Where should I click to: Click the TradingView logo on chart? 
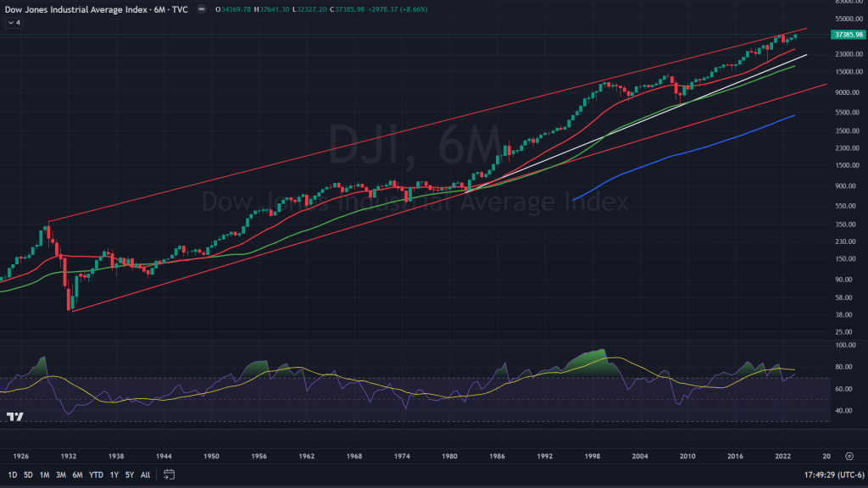(14, 417)
